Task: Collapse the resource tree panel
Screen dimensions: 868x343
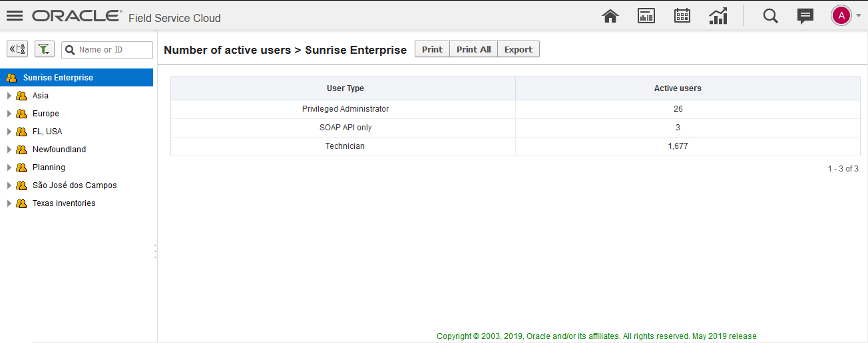Action: click(x=17, y=49)
